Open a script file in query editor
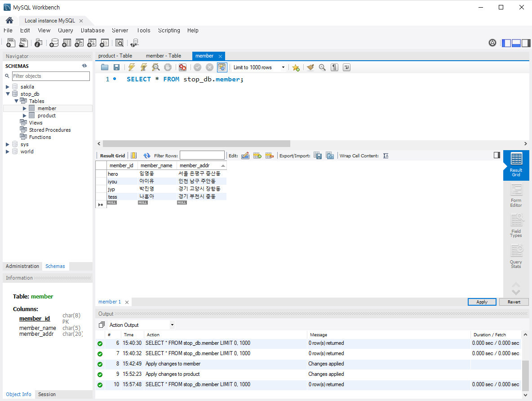Image resolution: width=532 pixels, height=401 pixels. [105, 67]
